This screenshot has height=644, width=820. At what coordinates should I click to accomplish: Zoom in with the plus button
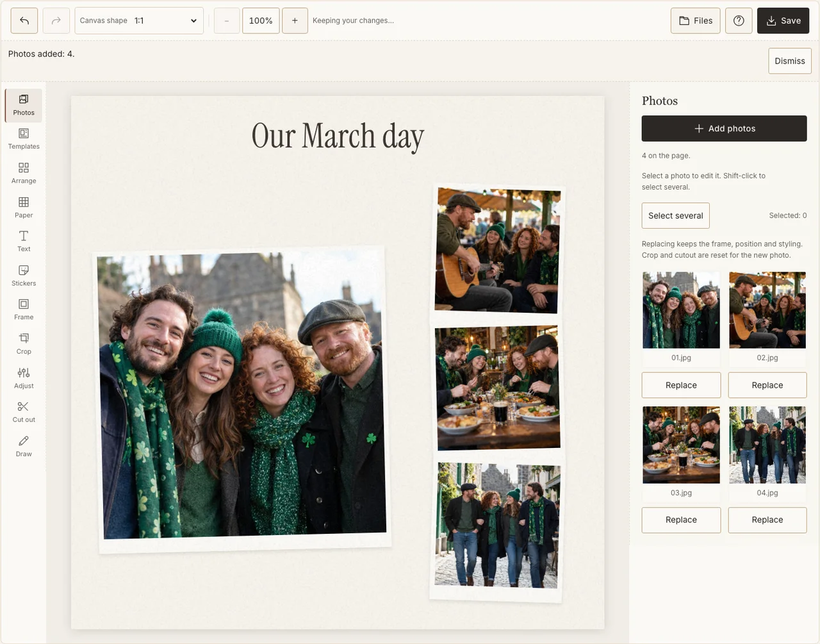295,21
